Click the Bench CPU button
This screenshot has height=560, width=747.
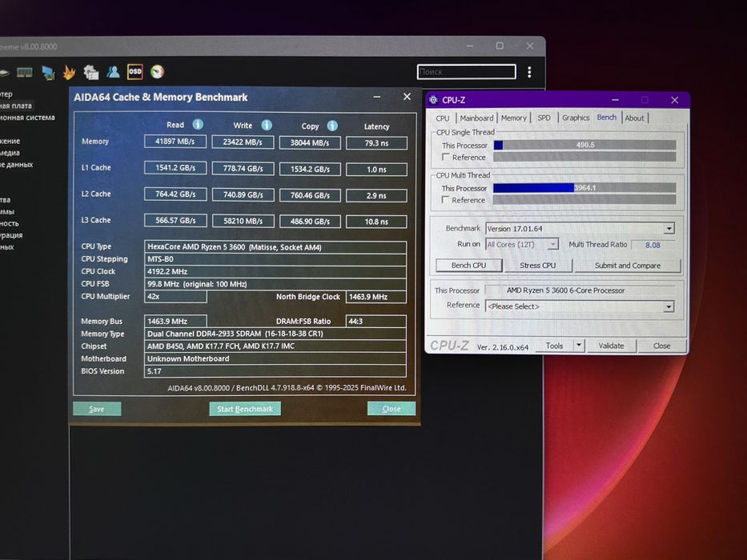click(469, 266)
